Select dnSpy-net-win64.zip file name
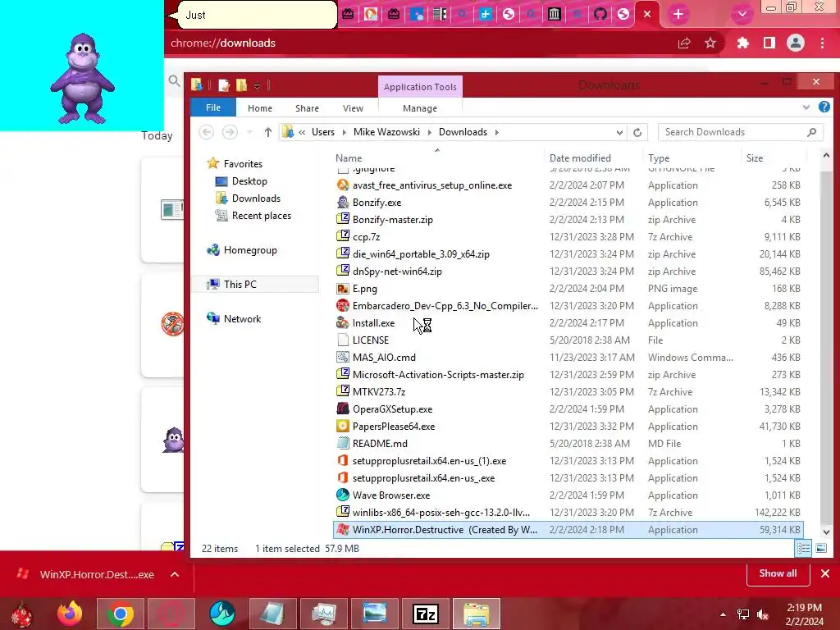This screenshot has width=840, height=630. point(397,272)
